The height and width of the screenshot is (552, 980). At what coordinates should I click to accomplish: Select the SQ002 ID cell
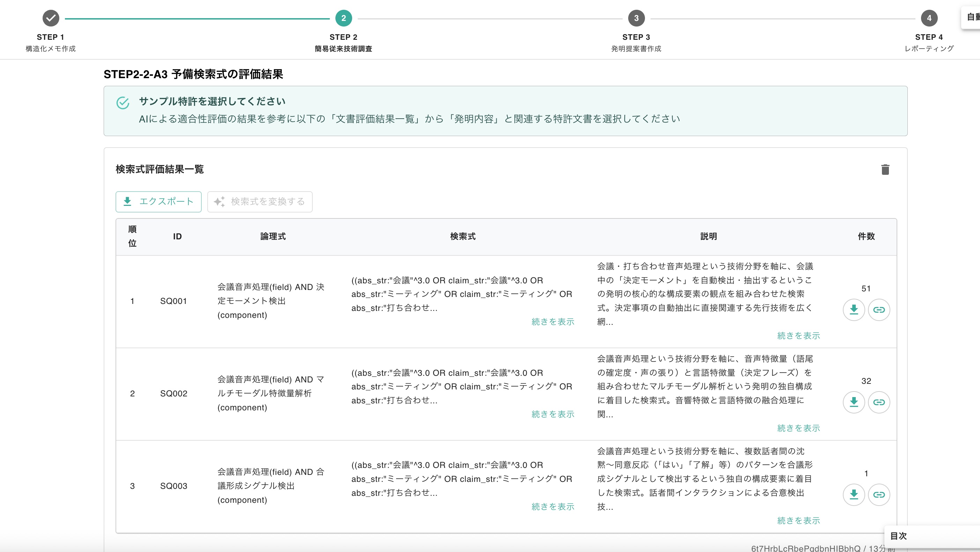(x=173, y=394)
